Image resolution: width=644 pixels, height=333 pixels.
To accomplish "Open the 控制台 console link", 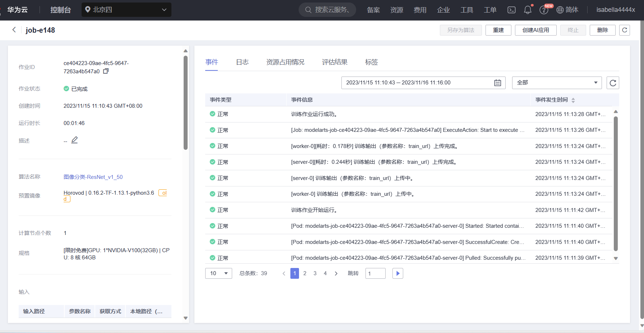I will [60, 10].
